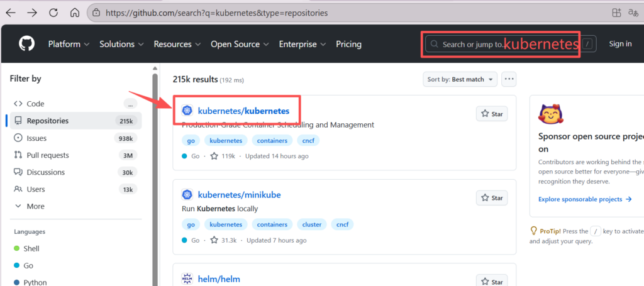Open the three-dot options menu beside sort
644x286 pixels.
[509, 79]
